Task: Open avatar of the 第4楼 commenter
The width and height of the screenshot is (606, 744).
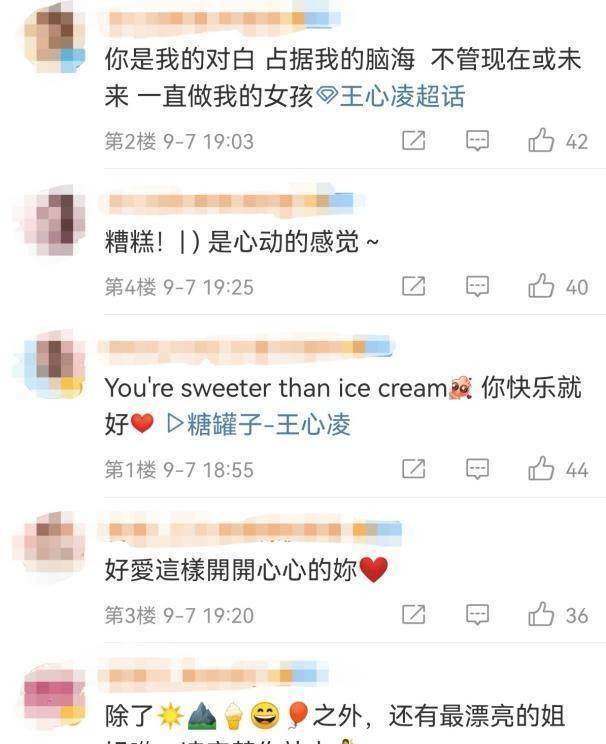Action: [54, 220]
